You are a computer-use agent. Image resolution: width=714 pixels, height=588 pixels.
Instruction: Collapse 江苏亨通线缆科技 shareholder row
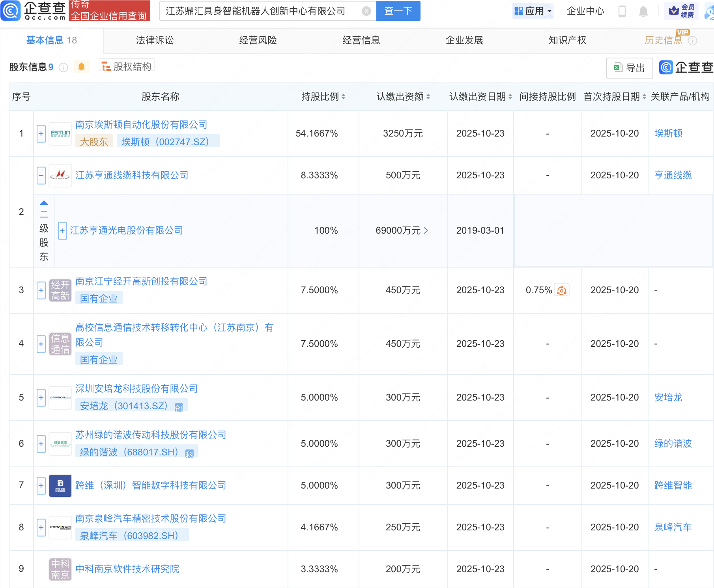[41, 176]
